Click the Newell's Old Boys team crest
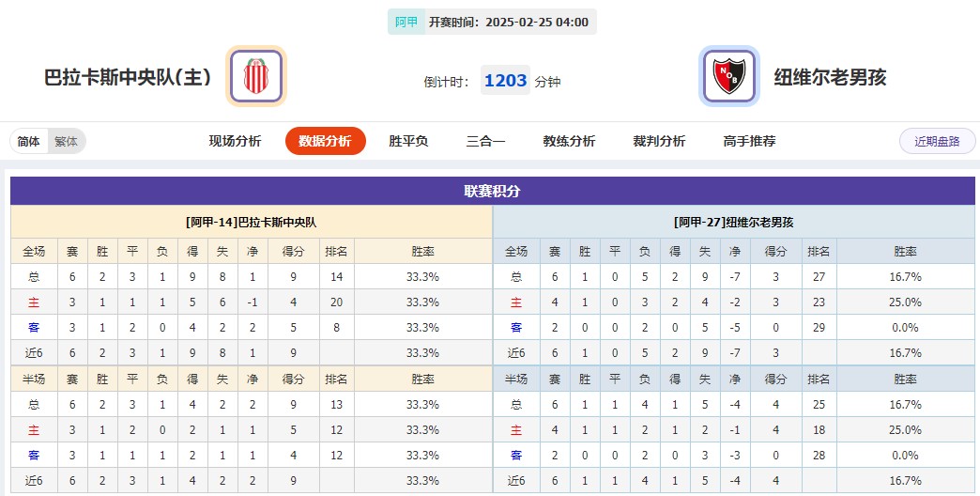The width and height of the screenshot is (980, 496). [729, 76]
